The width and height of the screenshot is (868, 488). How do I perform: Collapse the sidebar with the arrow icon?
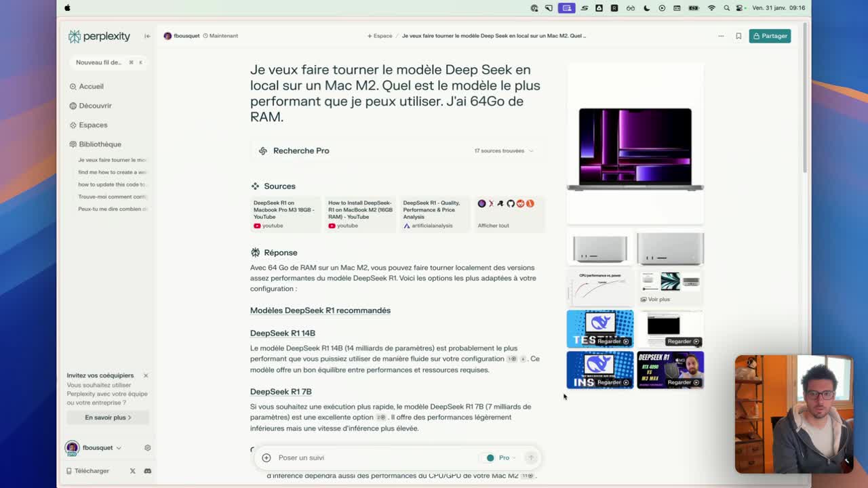coord(147,36)
